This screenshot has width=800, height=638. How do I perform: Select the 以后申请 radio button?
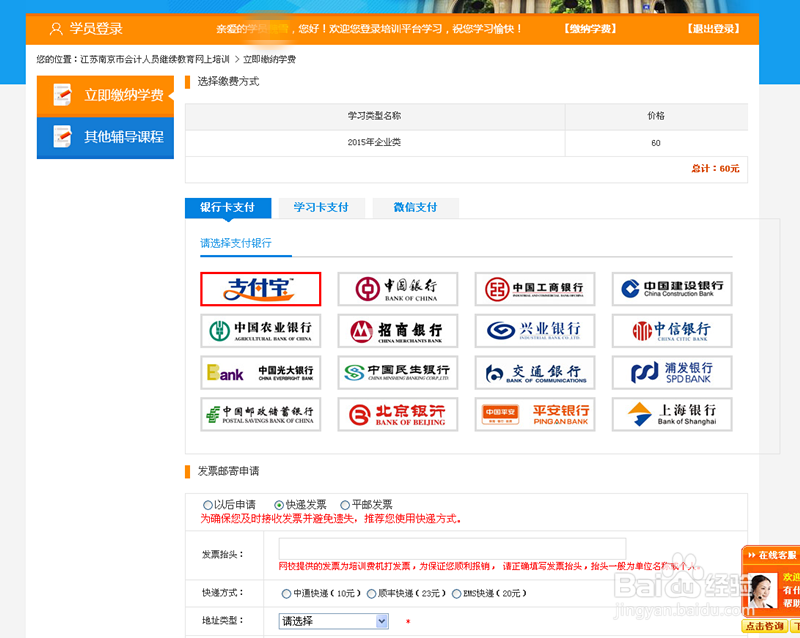pos(208,505)
